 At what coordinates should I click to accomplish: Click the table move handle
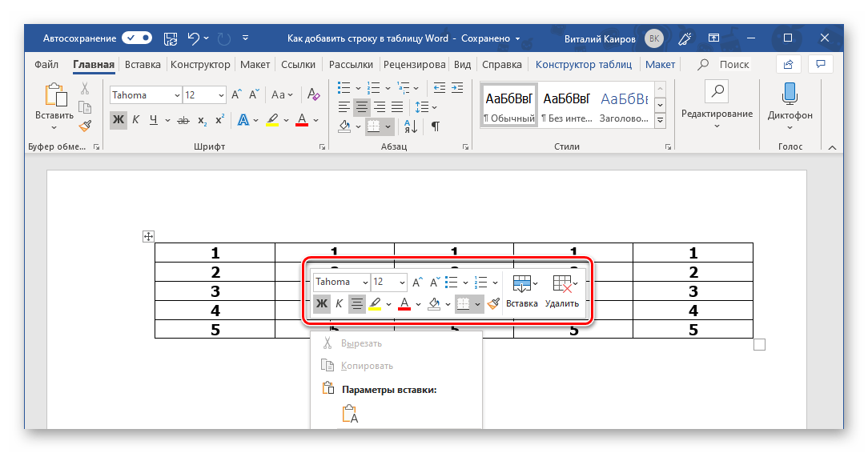(x=148, y=237)
